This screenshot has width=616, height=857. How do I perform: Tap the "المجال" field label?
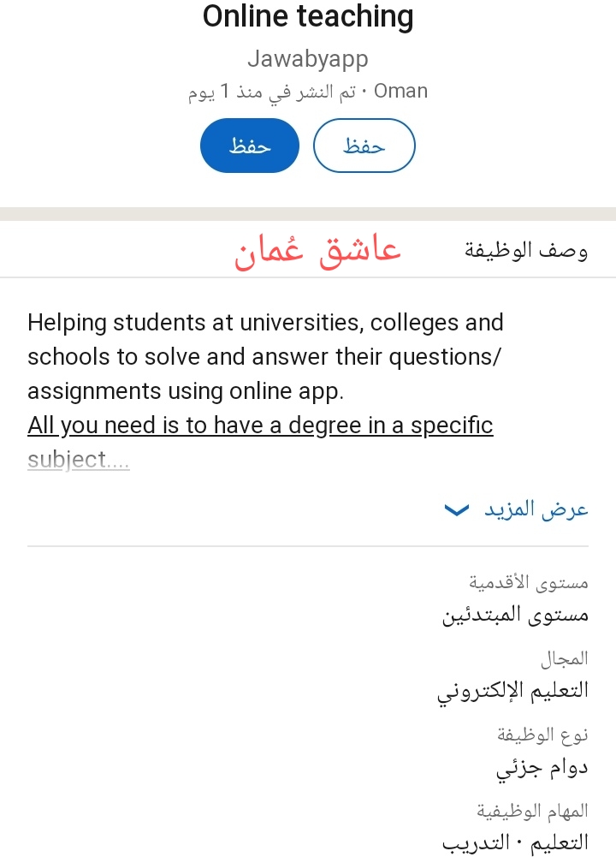click(565, 658)
